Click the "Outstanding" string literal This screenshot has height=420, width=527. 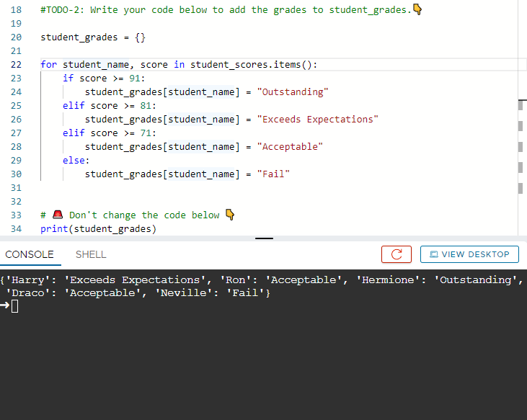point(293,92)
